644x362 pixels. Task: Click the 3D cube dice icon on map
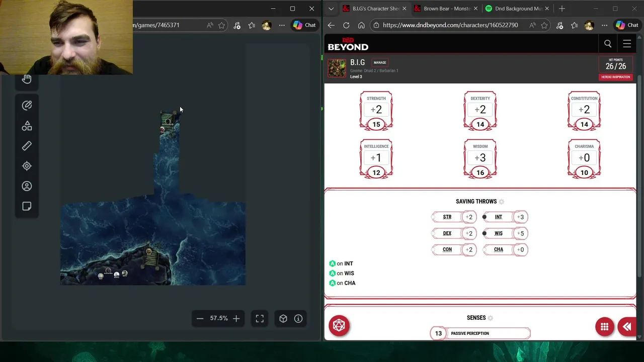[x=283, y=318]
